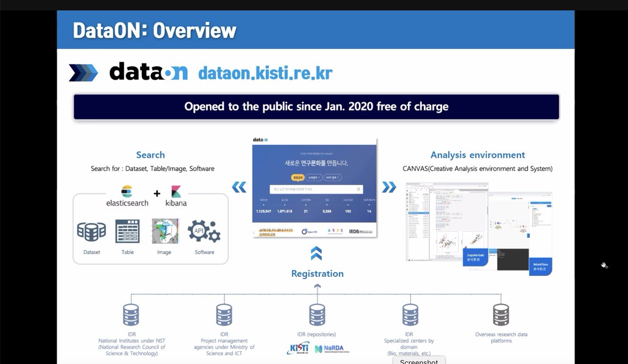Click the '21' statistic
The image size is (628, 364).
coord(307,211)
